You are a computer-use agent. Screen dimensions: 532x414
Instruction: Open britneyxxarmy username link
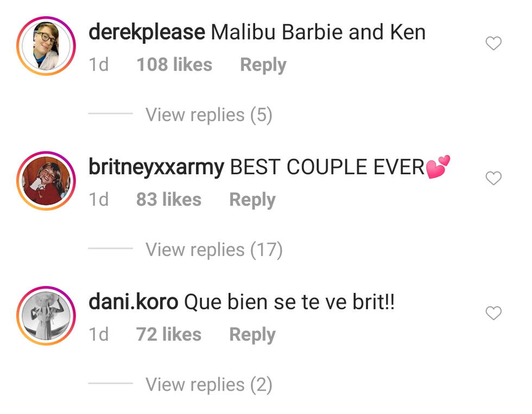[156, 168]
